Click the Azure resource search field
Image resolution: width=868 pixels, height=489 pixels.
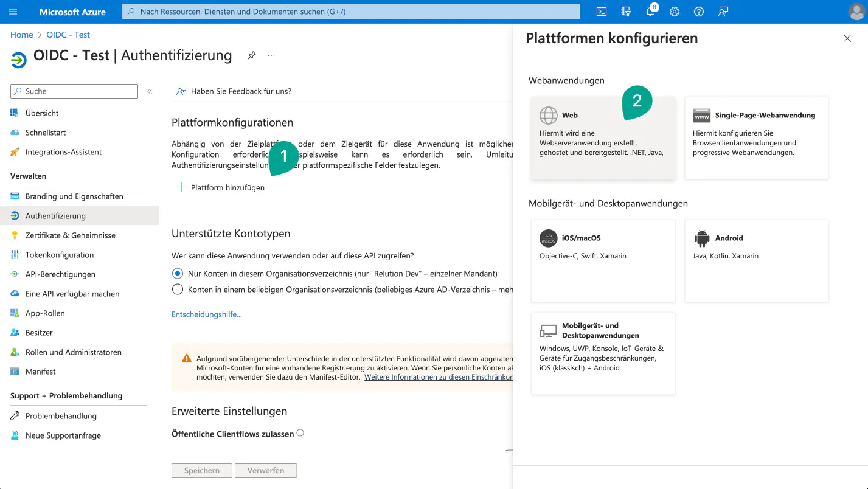(351, 12)
